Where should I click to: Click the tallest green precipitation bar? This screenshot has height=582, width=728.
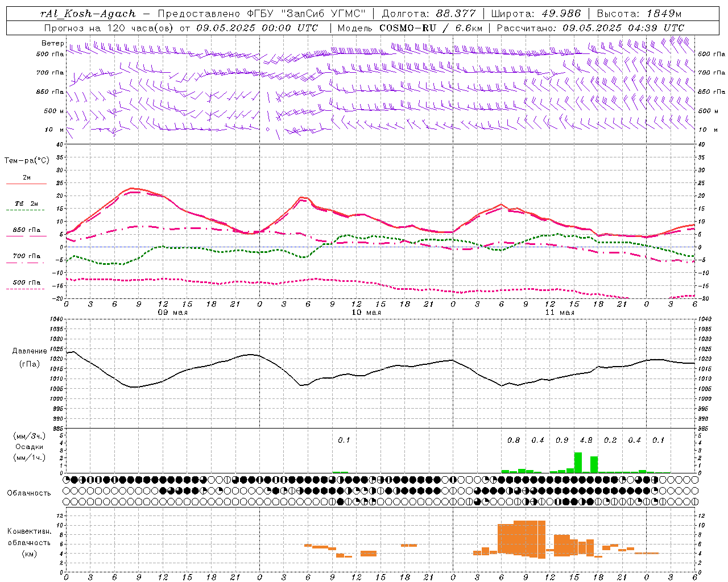578,463
